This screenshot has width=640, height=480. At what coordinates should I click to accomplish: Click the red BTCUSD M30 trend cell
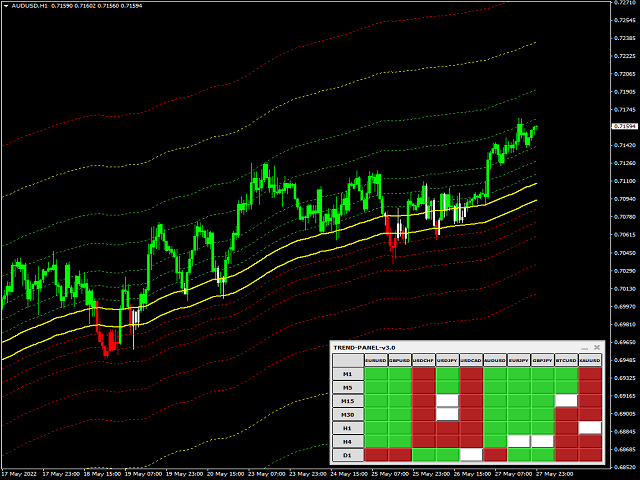click(567, 414)
